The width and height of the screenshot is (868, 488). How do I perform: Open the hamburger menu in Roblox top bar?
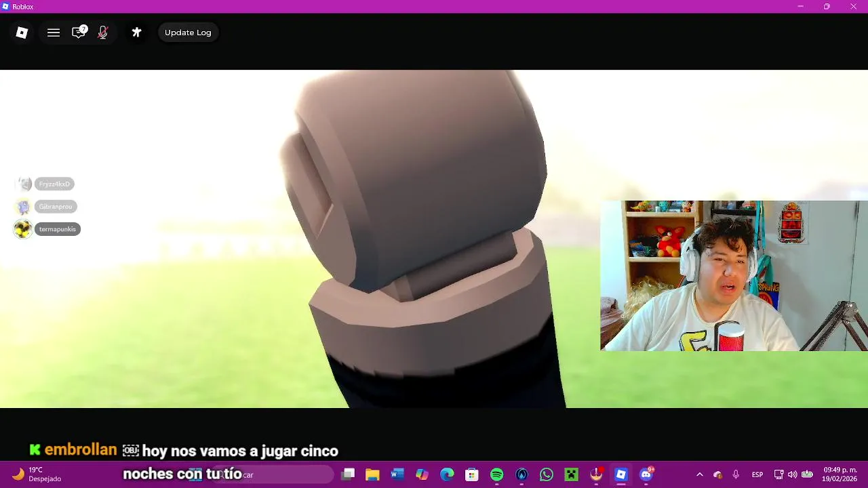(x=54, y=33)
